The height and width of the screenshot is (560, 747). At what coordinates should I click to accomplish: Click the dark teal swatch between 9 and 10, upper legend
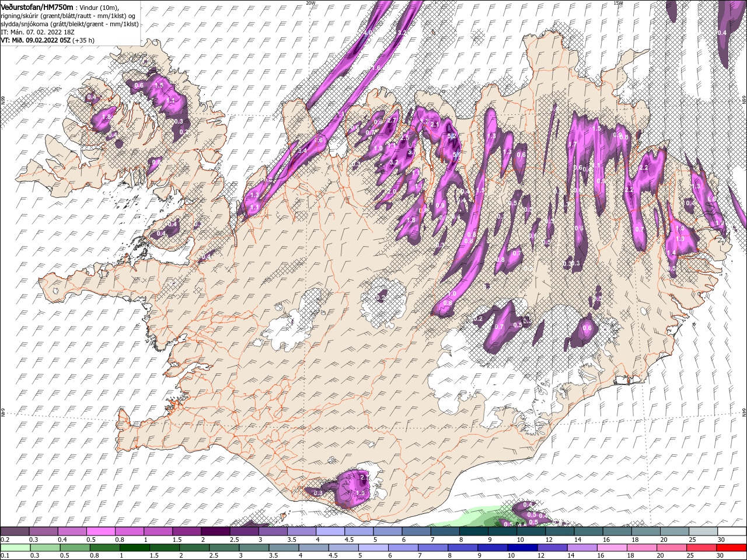(502, 531)
